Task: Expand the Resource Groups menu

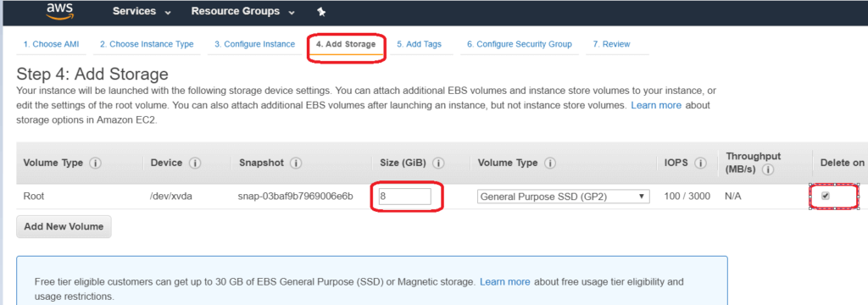Action: tap(243, 11)
